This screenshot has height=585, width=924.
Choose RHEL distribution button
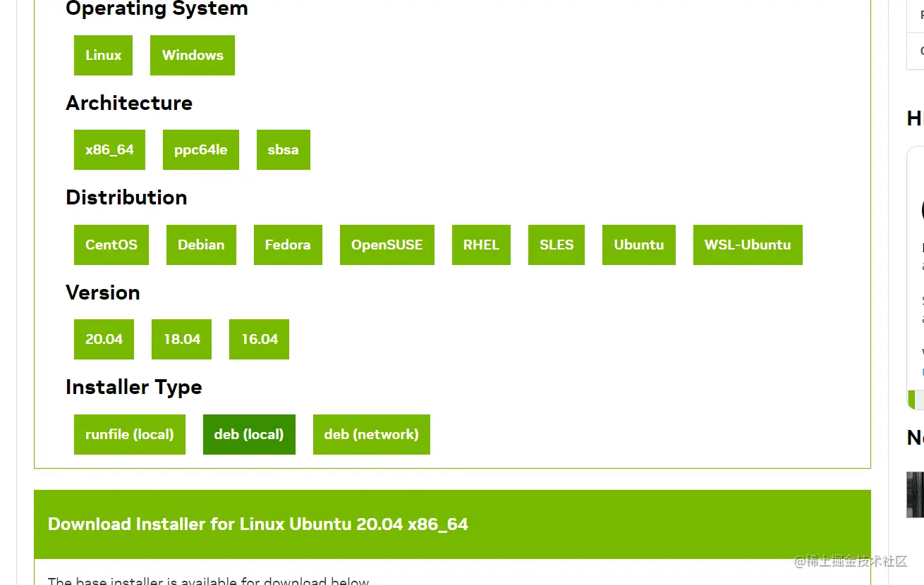[481, 245]
